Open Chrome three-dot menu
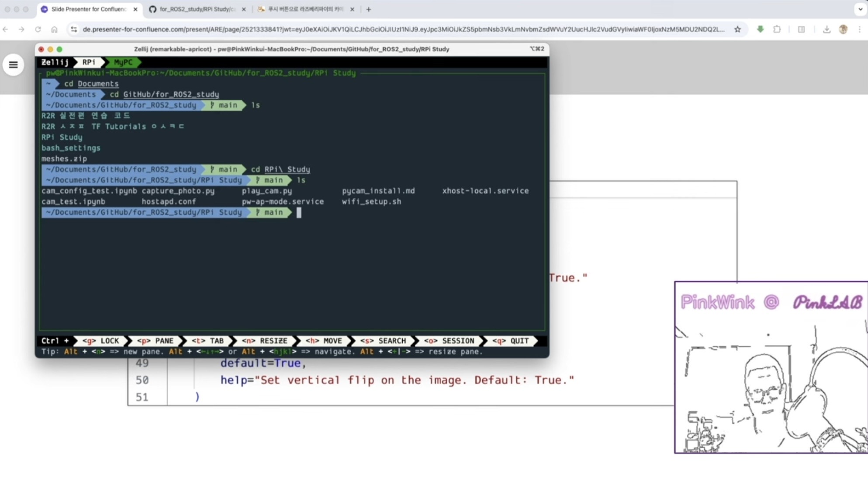The height and width of the screenshot is (491, 868). tap(859, 29)
